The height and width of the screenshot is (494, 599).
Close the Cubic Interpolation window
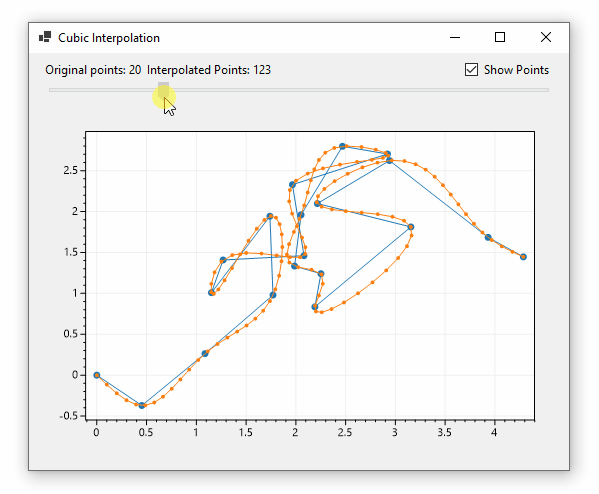(546, 37)
